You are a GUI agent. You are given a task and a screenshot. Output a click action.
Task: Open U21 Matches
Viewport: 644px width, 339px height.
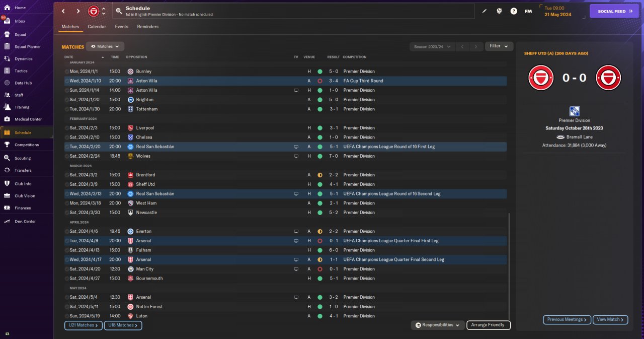(84, 325)
